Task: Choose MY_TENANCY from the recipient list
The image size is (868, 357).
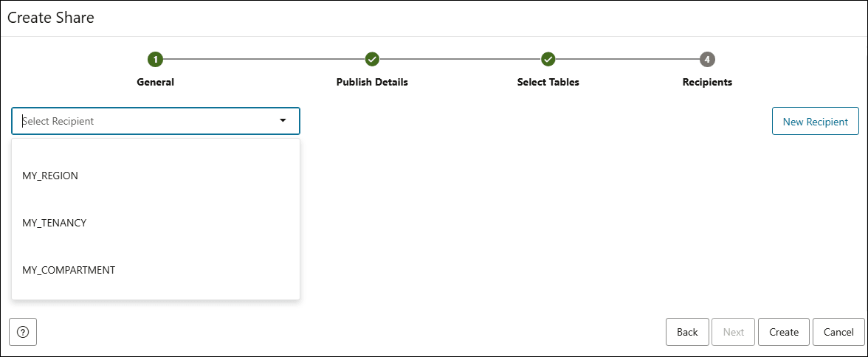Action: click(x=156, y=223)
